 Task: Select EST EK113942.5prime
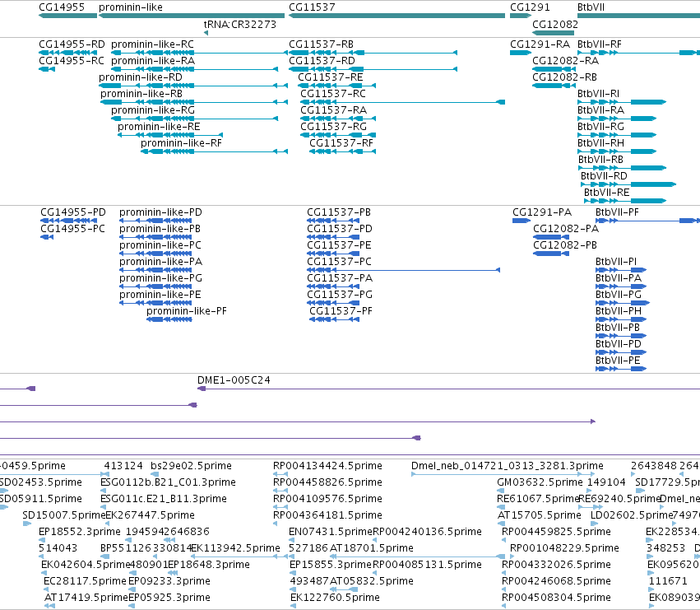(x=235, y=548)
